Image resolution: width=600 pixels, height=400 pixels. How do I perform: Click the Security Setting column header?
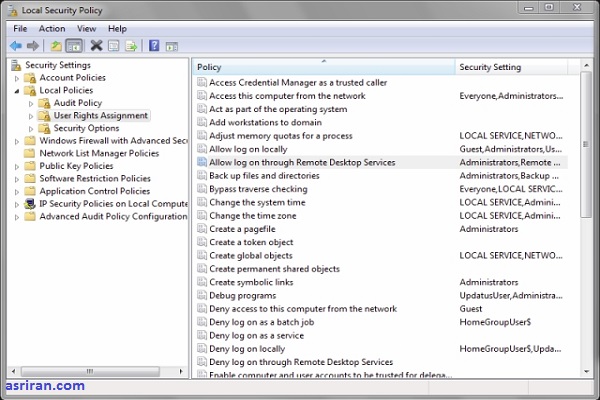tap(510, 67)
